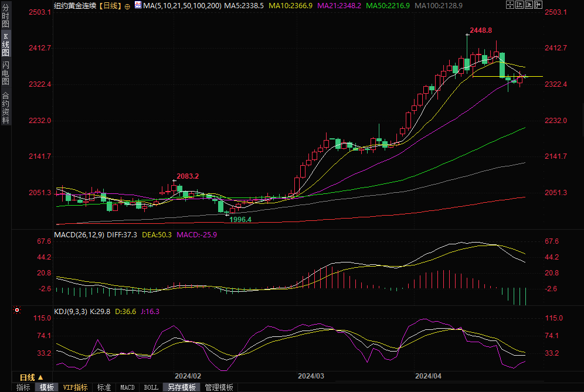Apply the BOLL template
Viewport: 584px width, 392px height.
pos(151,387)
